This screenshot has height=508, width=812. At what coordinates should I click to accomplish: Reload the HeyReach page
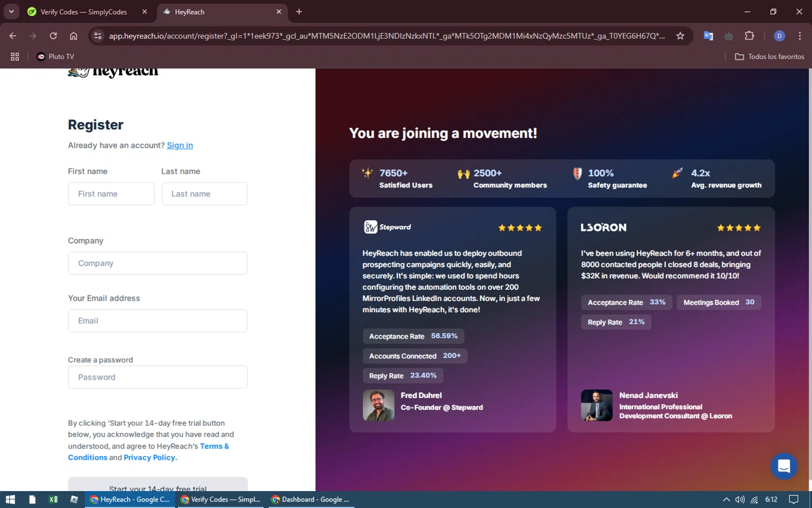tap(53, 36)
